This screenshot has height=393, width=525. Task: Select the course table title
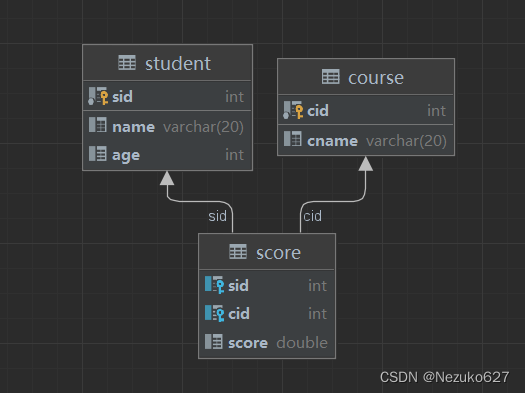click(376, 78)
